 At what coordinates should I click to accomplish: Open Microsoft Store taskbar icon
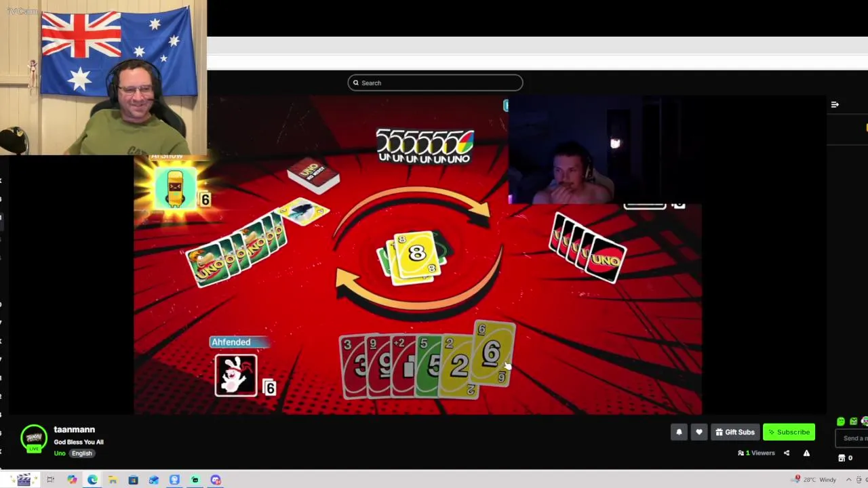point(133,480)
